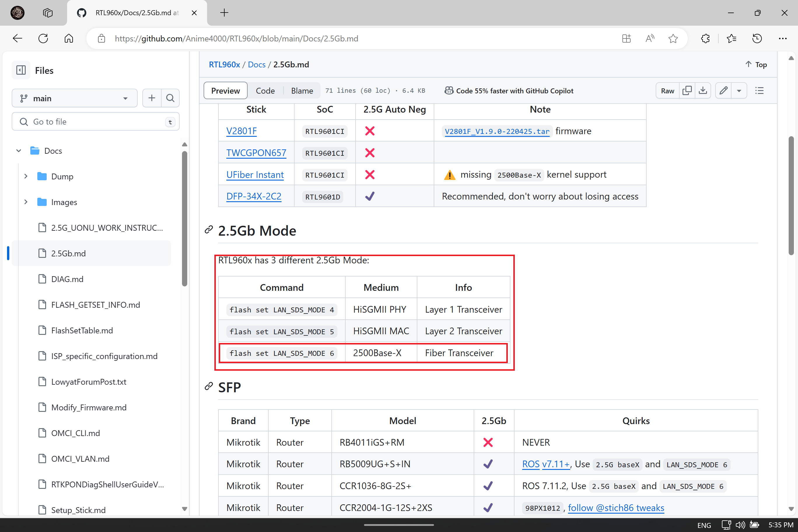Open the V2801F stick link
This screenshot has width=798, height=532.
coord(241,131)
